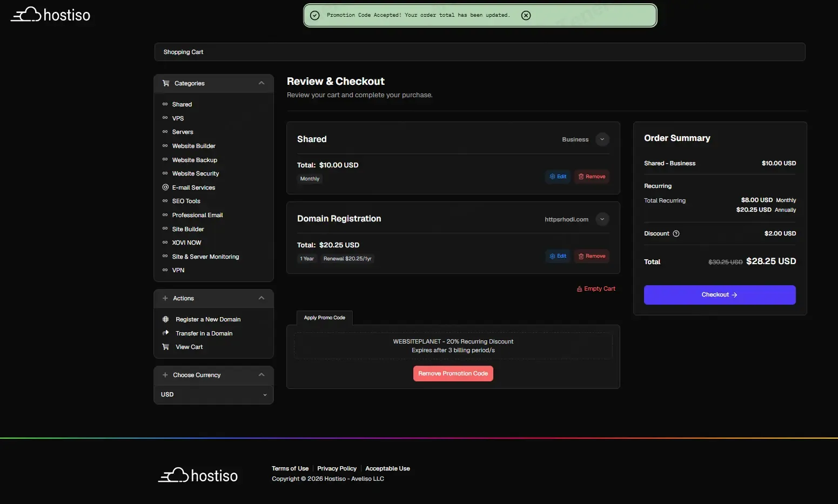Image resolution: width=838 pixels, height=504 pixels.
Task: Open SEO Tools category
Action: (186, 201)
